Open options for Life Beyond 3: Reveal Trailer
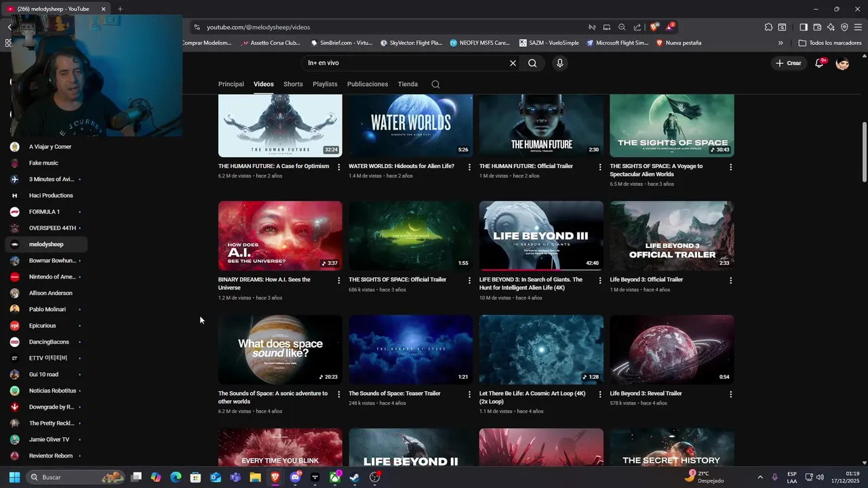 730,394
